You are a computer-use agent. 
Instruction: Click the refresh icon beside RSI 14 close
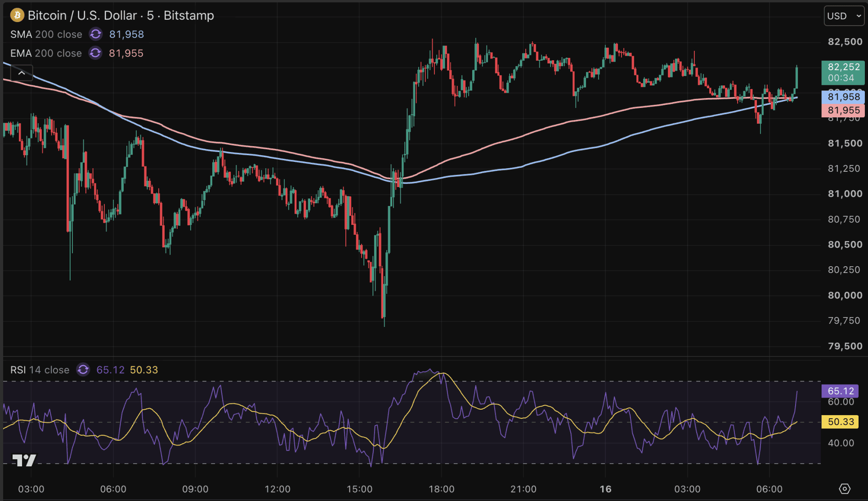tap(83, 370)
